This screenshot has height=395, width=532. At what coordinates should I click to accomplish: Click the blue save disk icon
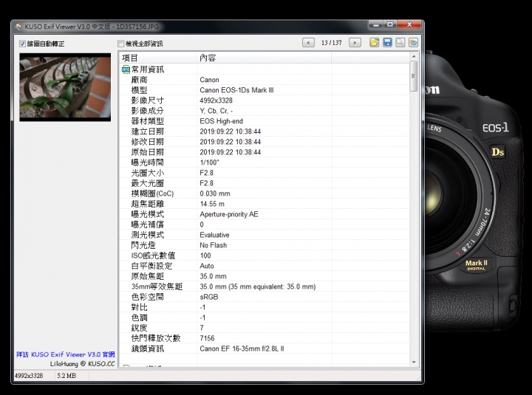coord(387,42)
